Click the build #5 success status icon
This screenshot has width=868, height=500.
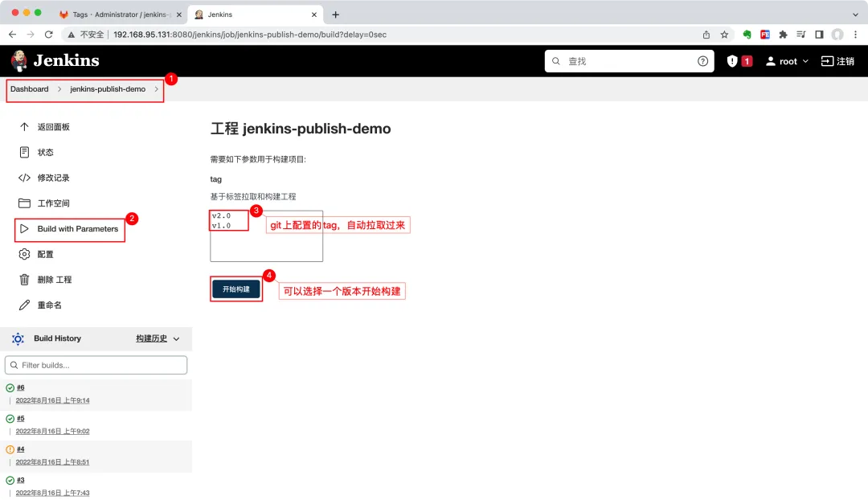tap(10, 419)
